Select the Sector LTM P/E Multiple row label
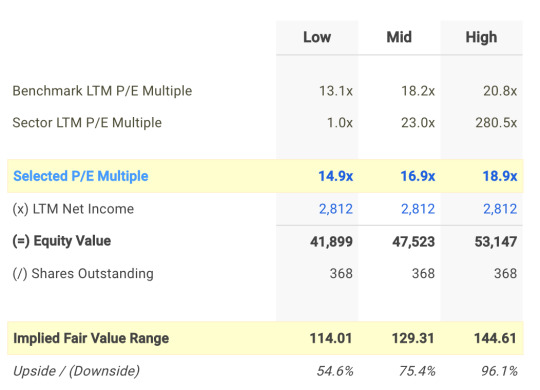Viewport: 540px width, 390px height. point(87,123)
